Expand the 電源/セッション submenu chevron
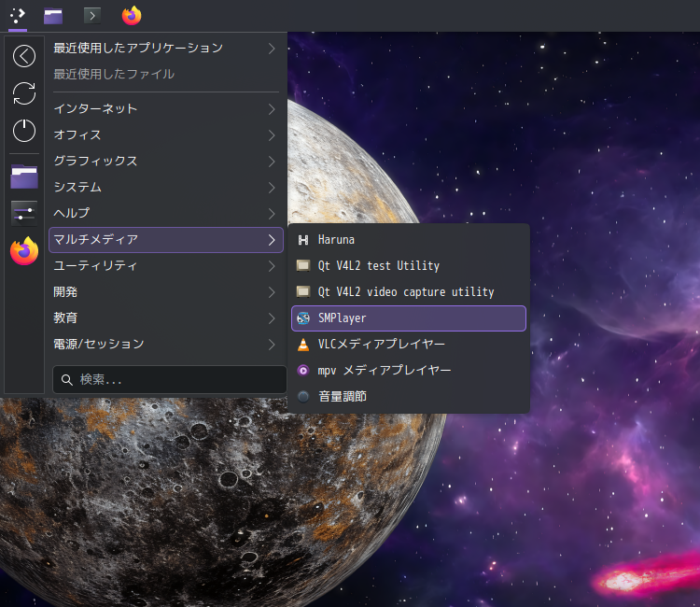This screenshot has width=700, height=607. coord(272,345)
